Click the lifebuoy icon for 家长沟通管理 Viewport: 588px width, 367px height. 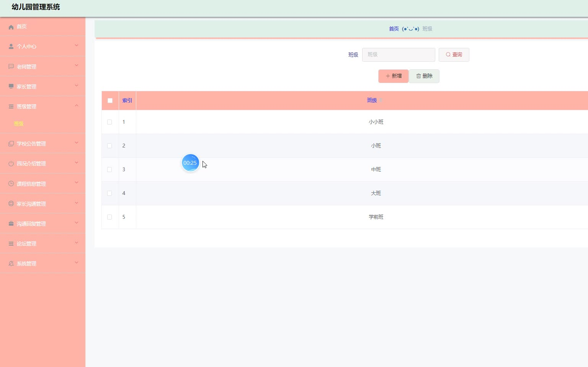11,203
